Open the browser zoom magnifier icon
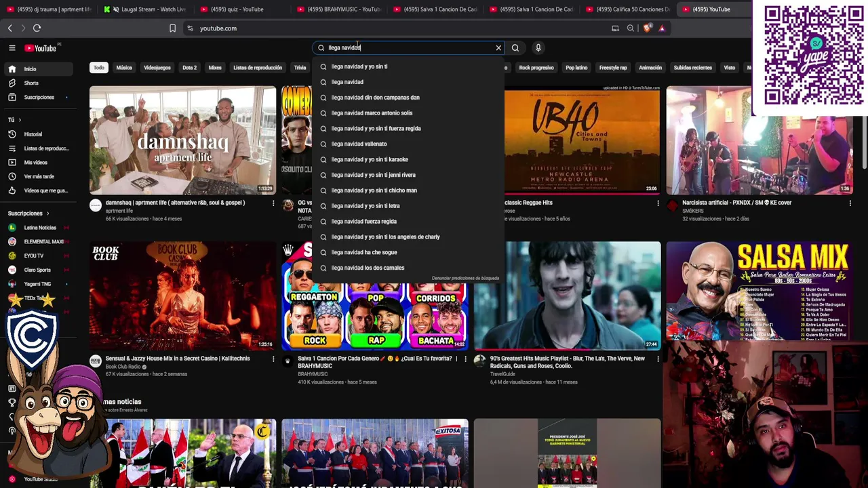868x488 pixels. tap(631, 28)
